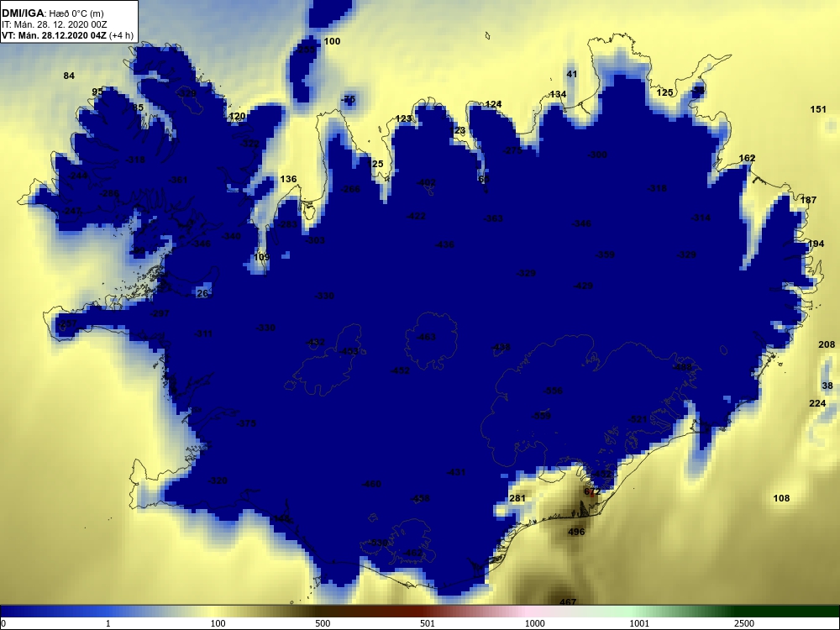Screen dimensions: 840x630
Task: Click the '109' value on the map
Action: [x=261, y=257]
